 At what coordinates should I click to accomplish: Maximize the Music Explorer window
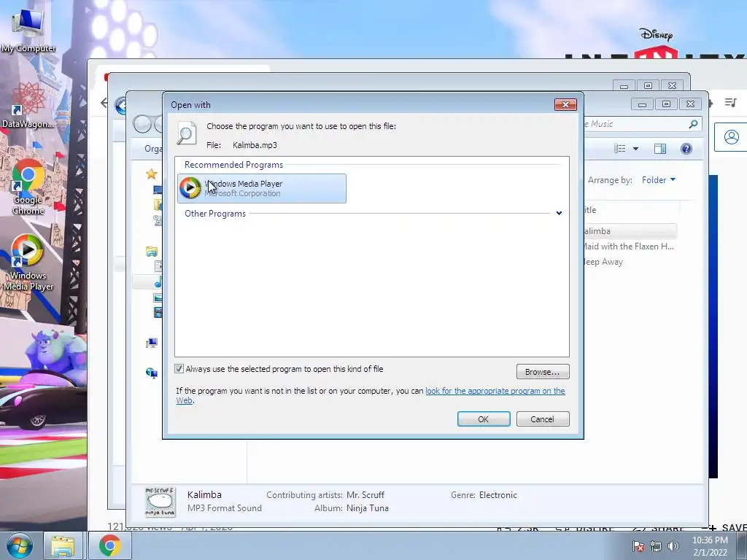(666, 104)
